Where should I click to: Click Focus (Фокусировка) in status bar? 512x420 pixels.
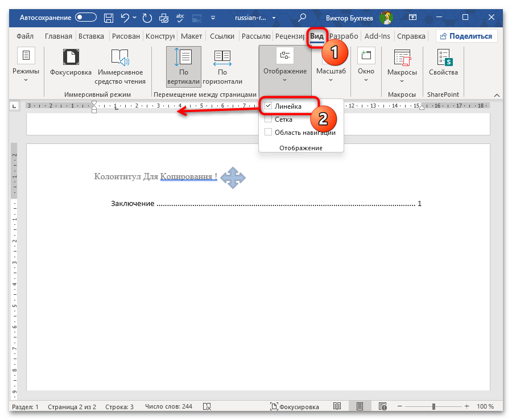point(294,406)
